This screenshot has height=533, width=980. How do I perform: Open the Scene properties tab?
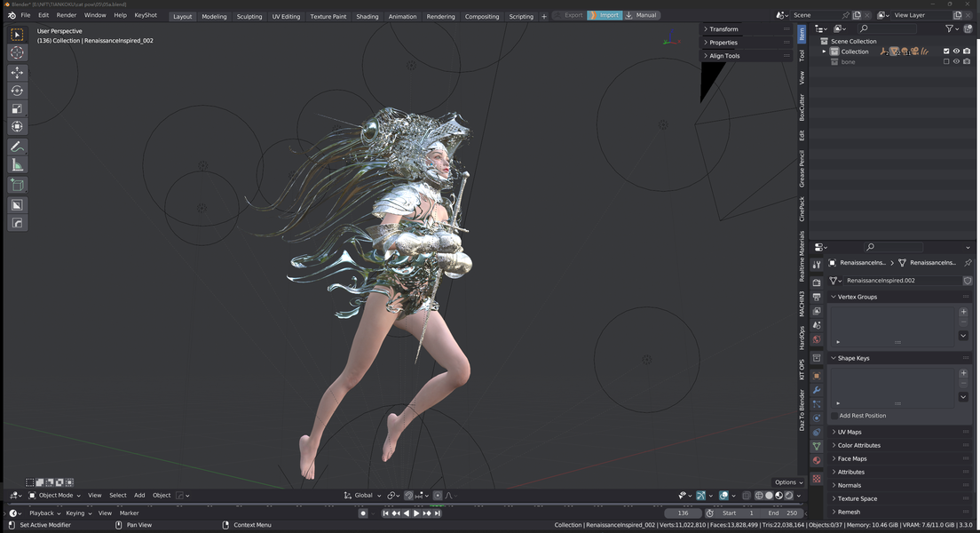pyautogui.click(x=817, y=325)
